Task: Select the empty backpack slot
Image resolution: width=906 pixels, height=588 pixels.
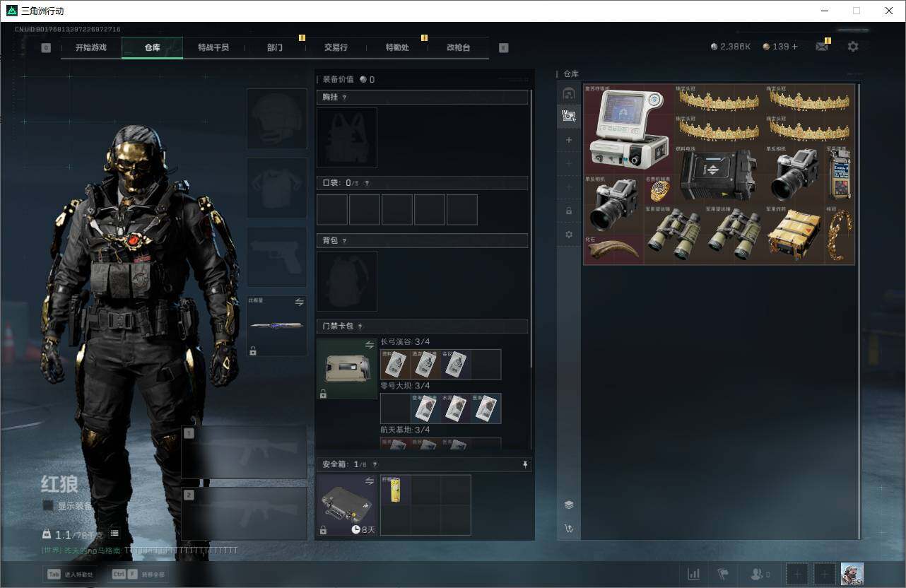Action: click(x=347, y=281)
